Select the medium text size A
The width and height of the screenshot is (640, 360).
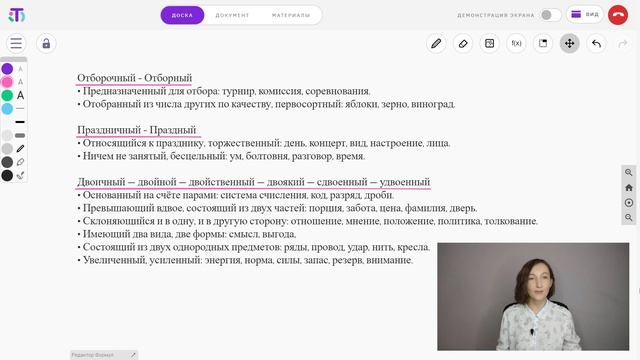click(x=20, y=82)
